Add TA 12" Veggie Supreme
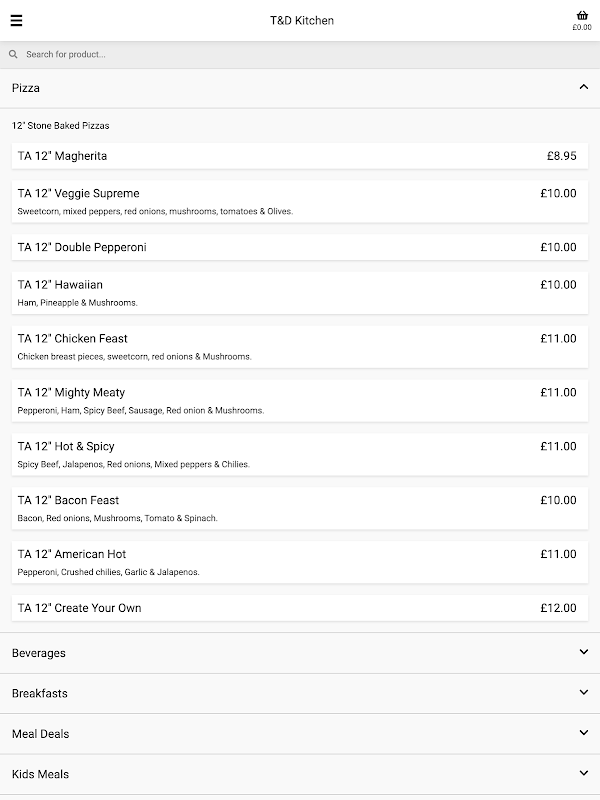Screen dimensions: 600x800 coord(300,201)
